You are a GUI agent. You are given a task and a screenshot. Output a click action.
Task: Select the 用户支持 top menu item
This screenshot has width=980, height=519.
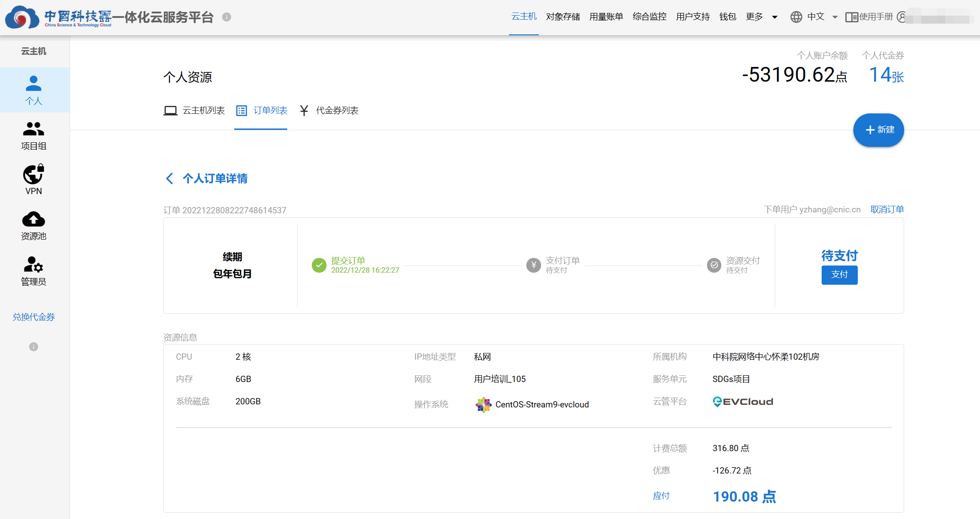click(693, 17)
